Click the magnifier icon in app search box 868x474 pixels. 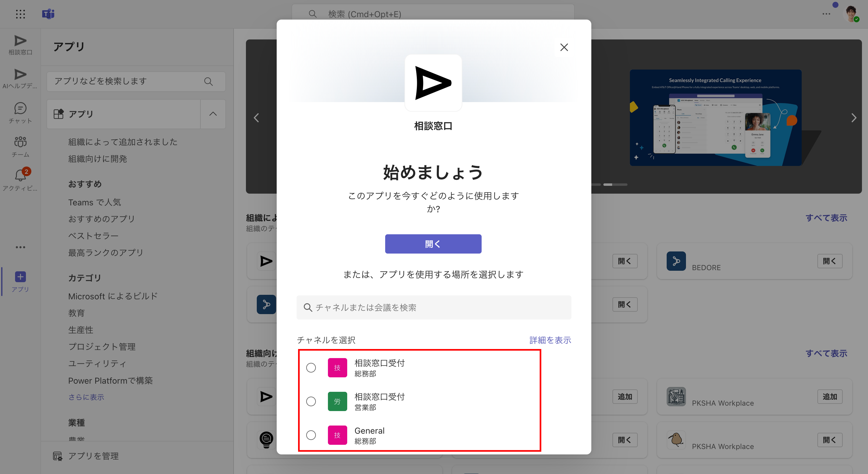(x=208, y=82)
